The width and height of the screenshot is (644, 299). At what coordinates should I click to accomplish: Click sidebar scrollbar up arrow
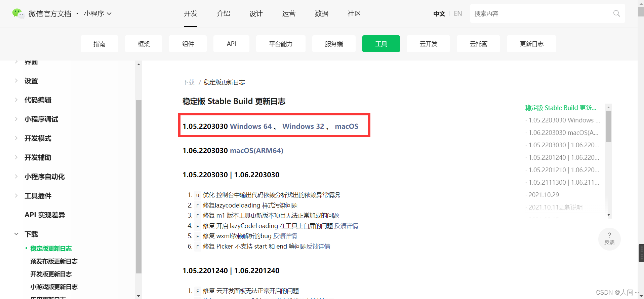click(138, 64)
